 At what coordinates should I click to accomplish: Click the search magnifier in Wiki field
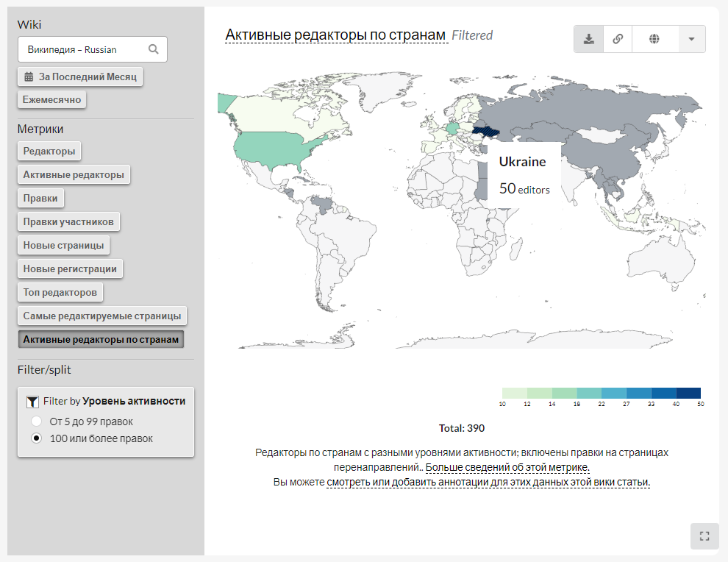pos(153,49)
